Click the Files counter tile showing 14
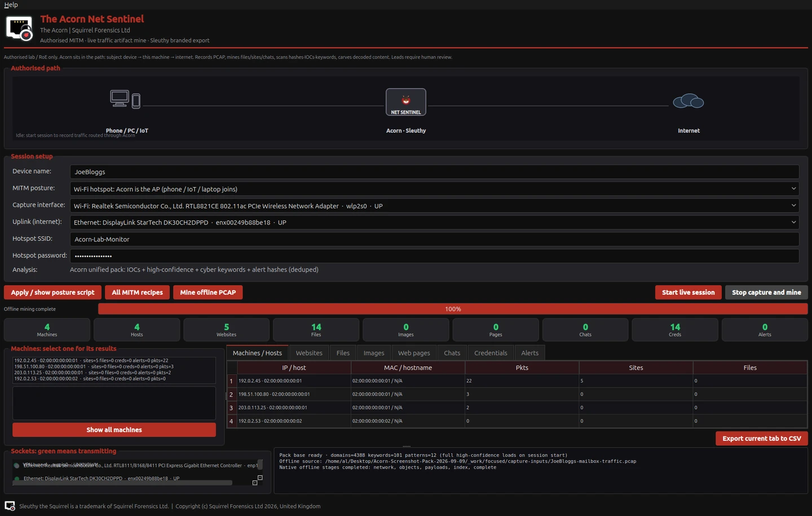 coord(316,330)
